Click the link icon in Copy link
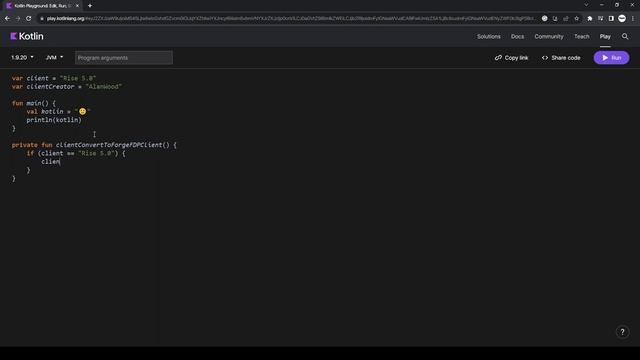 click(498, 58)
